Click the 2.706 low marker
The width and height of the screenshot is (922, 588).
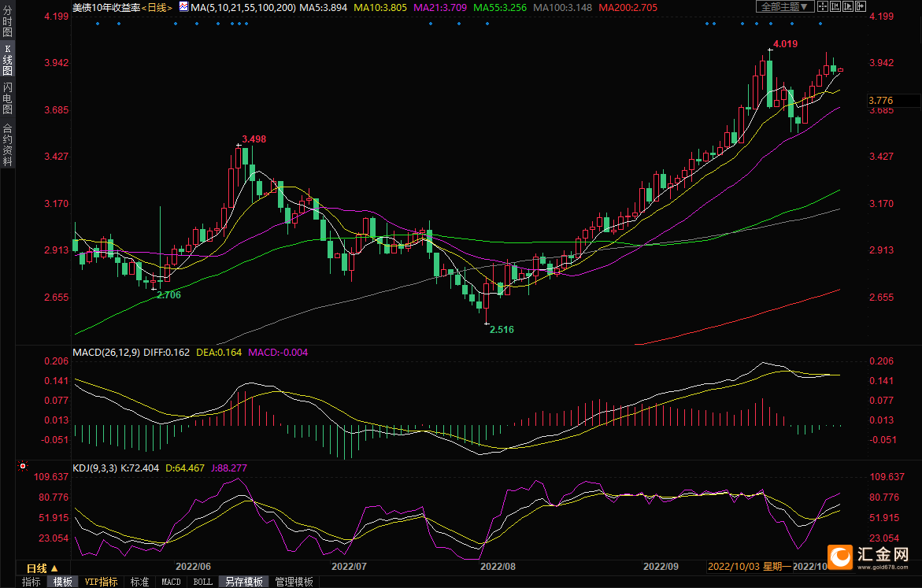[168, 295]
